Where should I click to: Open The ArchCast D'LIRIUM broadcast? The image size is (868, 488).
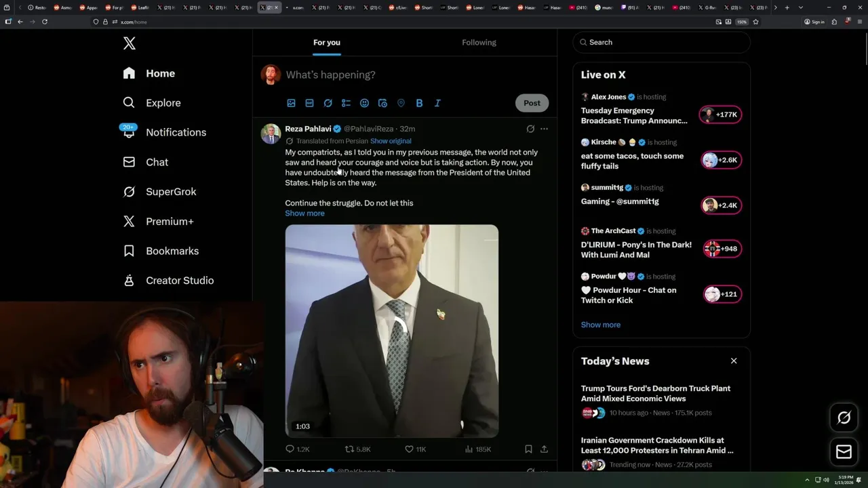coord(636,250)
